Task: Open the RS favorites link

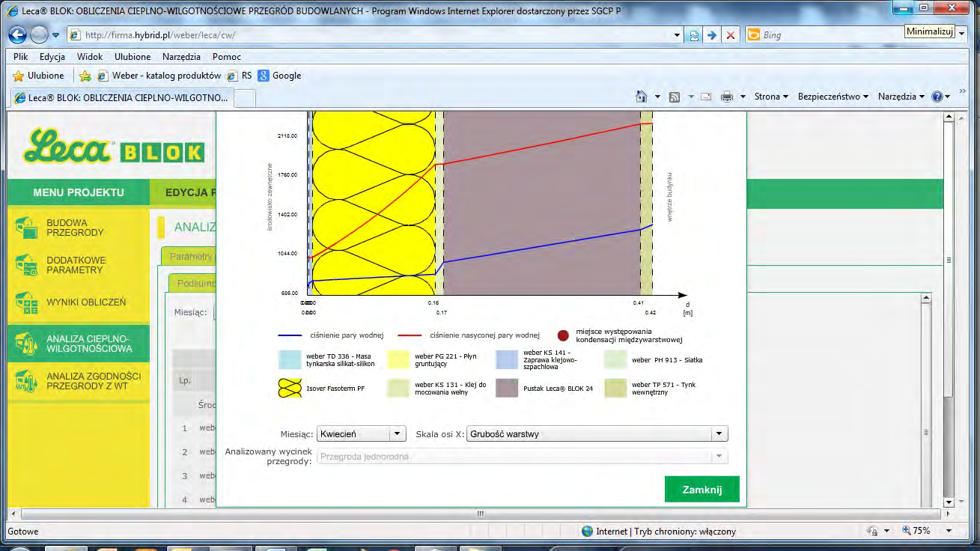Action: pos(240,76)
